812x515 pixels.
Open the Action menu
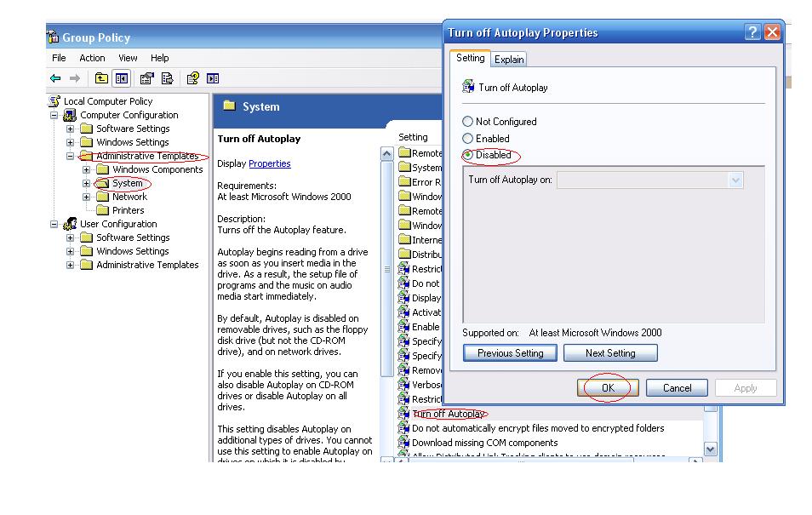click(92, 58)
